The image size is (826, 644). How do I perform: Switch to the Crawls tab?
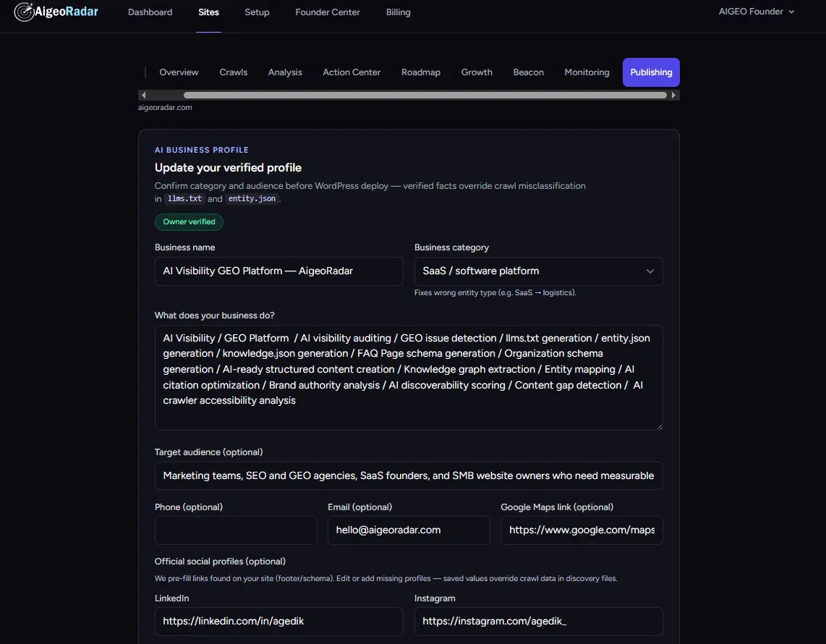click(233, 72)
